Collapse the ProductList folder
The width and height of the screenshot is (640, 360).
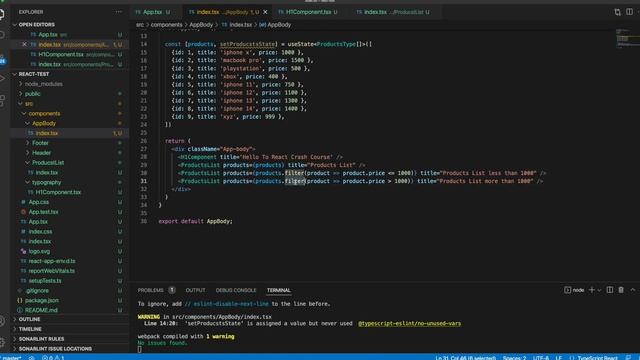click(69, 162)
